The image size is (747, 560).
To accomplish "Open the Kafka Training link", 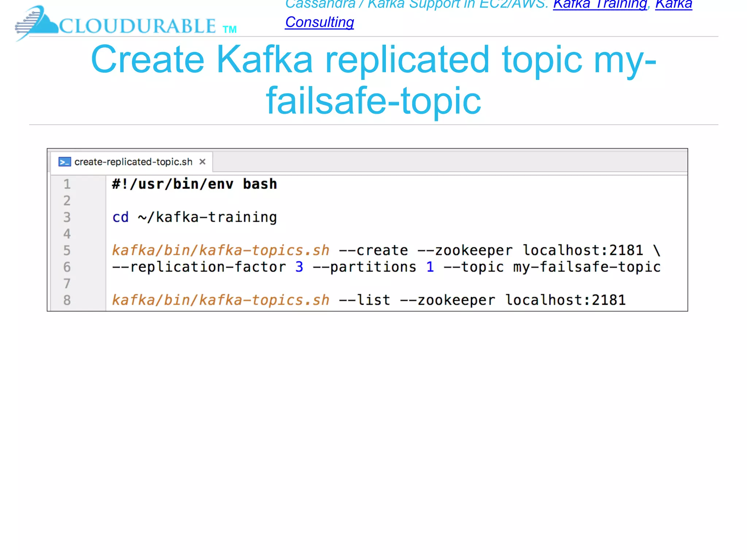I will [600, 4].
